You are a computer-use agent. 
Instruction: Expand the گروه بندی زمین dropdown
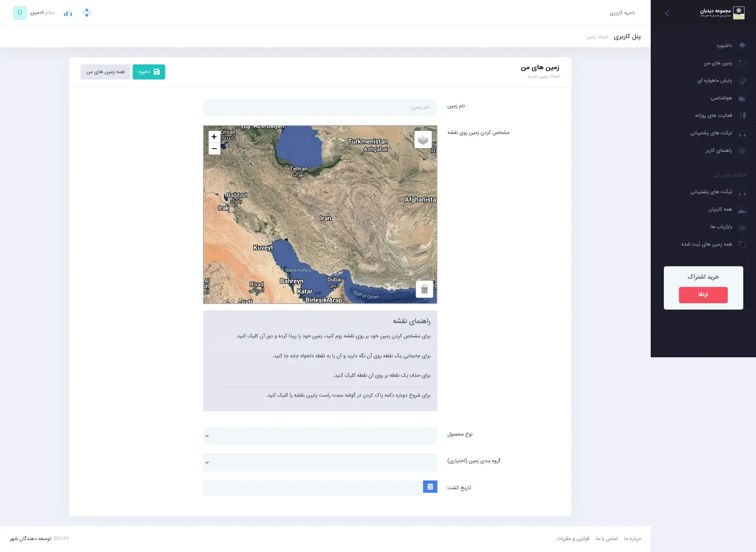click(320, 463)
